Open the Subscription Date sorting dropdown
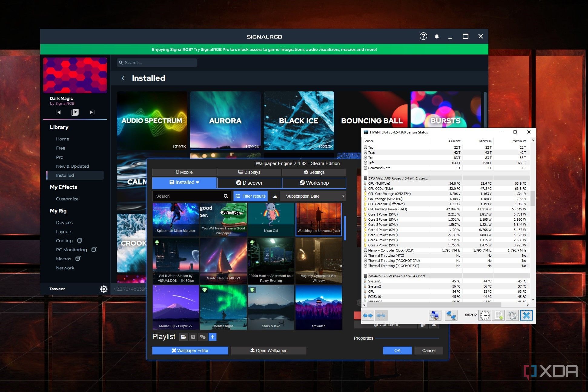This screenshot has width=588, height=392. tap(312, 196)
